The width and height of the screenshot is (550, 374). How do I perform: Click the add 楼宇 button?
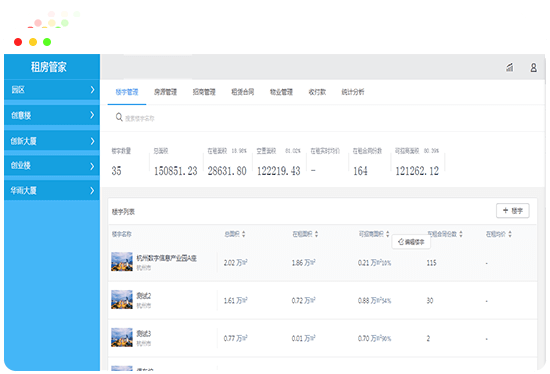point(512,211)
